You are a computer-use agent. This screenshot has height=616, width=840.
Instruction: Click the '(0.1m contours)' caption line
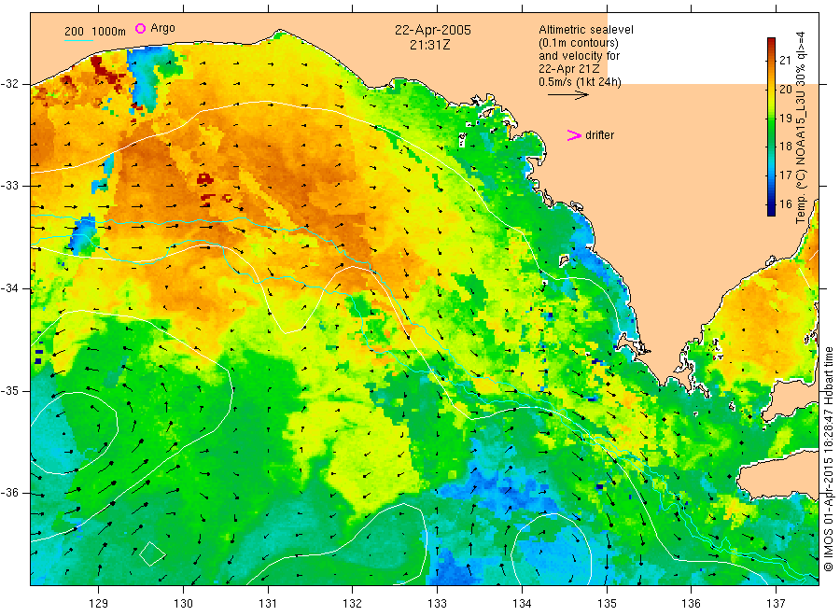tap(578, 43)
